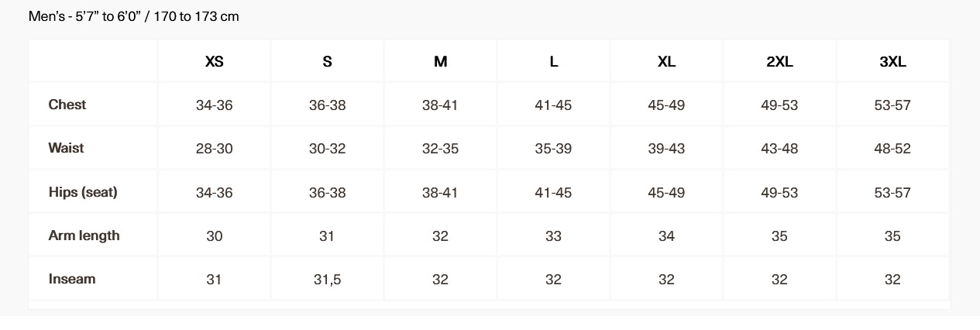
Task: Click the Inseam row label
Action: (72, 279)
